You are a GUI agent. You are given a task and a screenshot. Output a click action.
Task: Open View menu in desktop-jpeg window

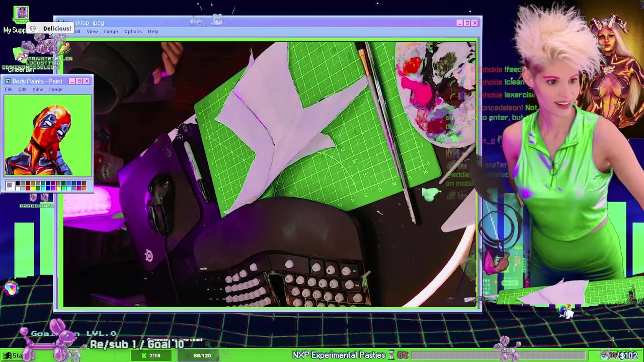pyautogui.click(x=92, y=32)
